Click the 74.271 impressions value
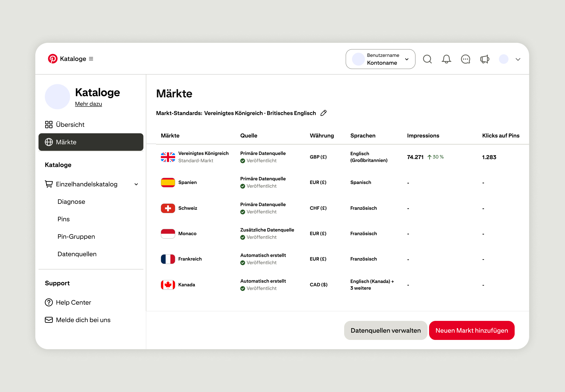Viewport: 565px width, 392px height. (x=415, y=157)
